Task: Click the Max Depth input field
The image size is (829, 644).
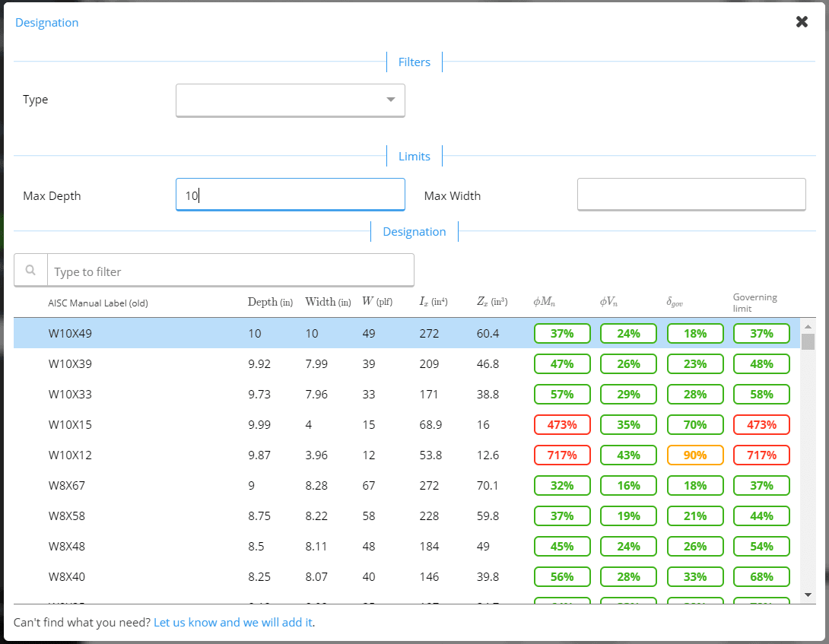Action: coord(290,195)
